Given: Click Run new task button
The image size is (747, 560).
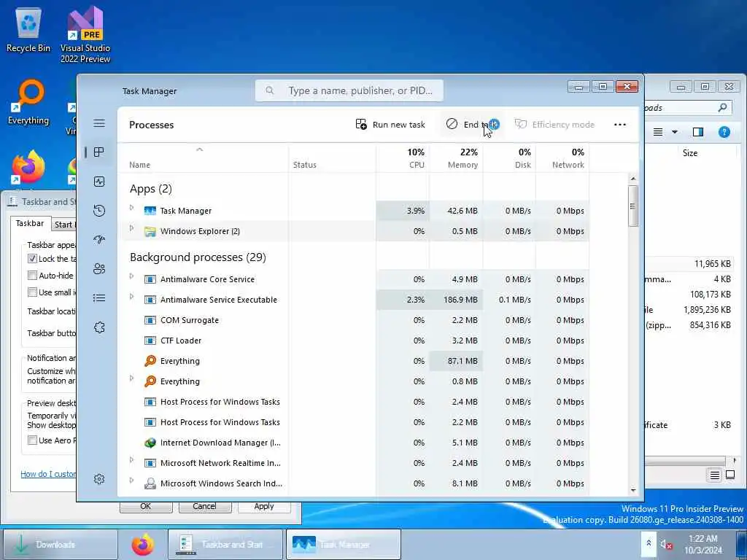Looking at the screenshot, I should click(390, 125).
